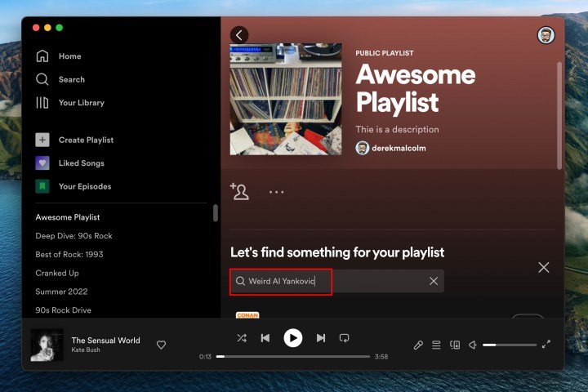Click the Your Library icon
Image resolution: width=588 pixels, height=392 pixels.
pyautogui.click(x=42, y=103)
